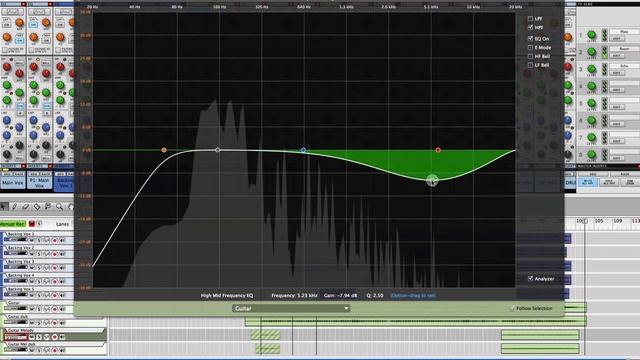Click the red high frequency EQ node
The width and height of the screenshot is (640, 360).
[x=438, y=150]
